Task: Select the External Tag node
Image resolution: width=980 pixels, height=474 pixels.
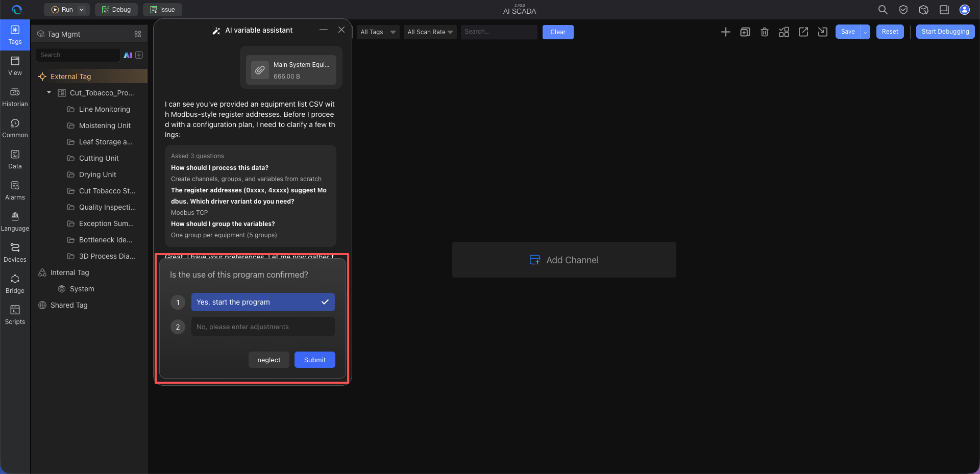Action: 89,77
